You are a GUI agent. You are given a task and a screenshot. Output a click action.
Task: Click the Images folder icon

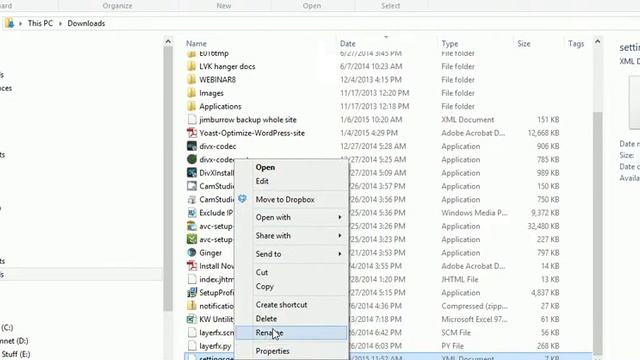click(x=191, y=93)
